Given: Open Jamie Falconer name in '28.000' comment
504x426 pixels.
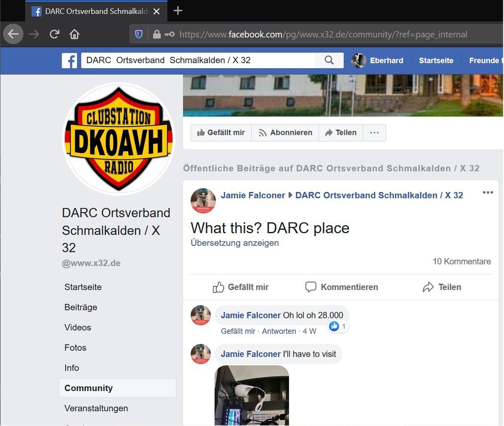Looking at the screenshot, I should coord(251,315).
